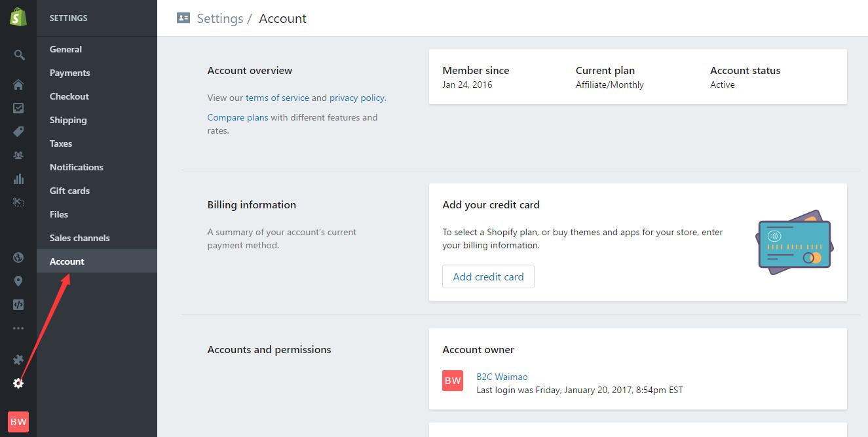Click the Shopify logo icon
Image resolution: width=868 pixels, height=437 pixels.
tap(18, 18)
